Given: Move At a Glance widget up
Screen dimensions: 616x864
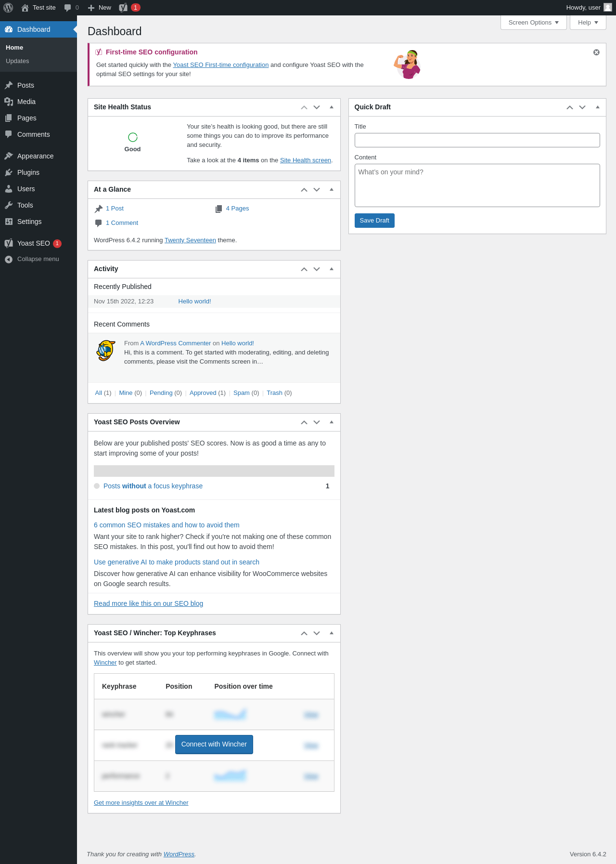Looking at the screenshot, I should point(304,190).
